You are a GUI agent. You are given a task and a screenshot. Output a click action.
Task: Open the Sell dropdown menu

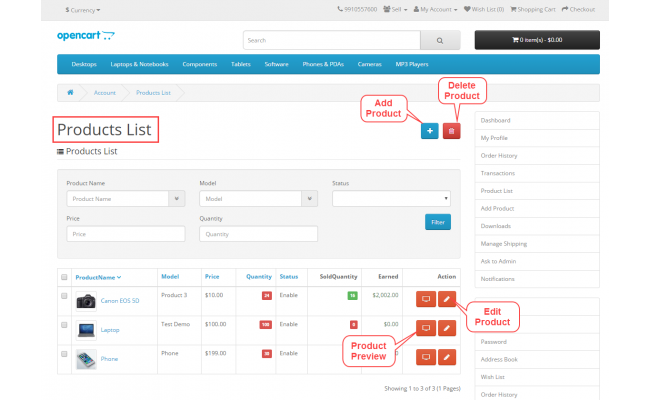[x=395, y=9]
